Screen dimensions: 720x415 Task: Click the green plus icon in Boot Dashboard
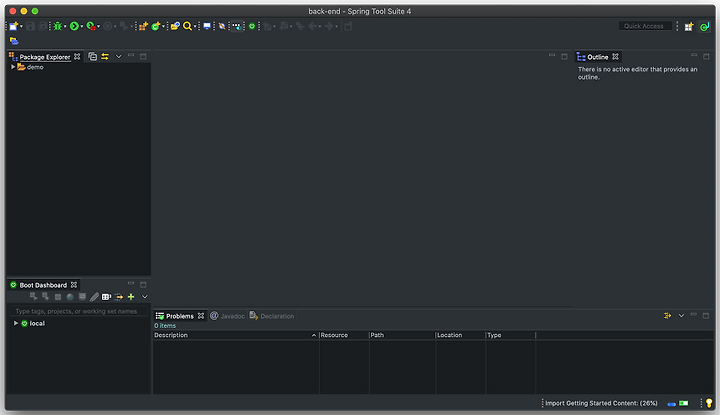coord(131,297)
